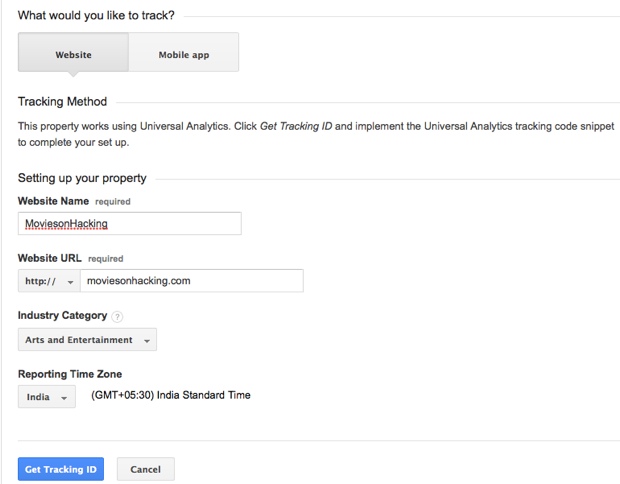Click italic 'Get Tracking ID' in the description
This screenshot has height=484, width=620.
pos(297,126)
